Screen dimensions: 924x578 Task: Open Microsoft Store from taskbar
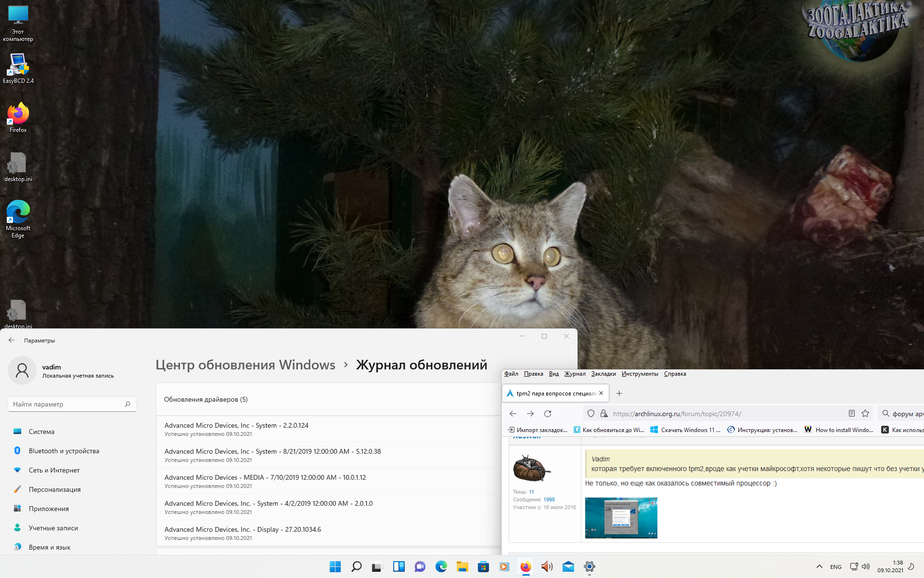[483, 566]
